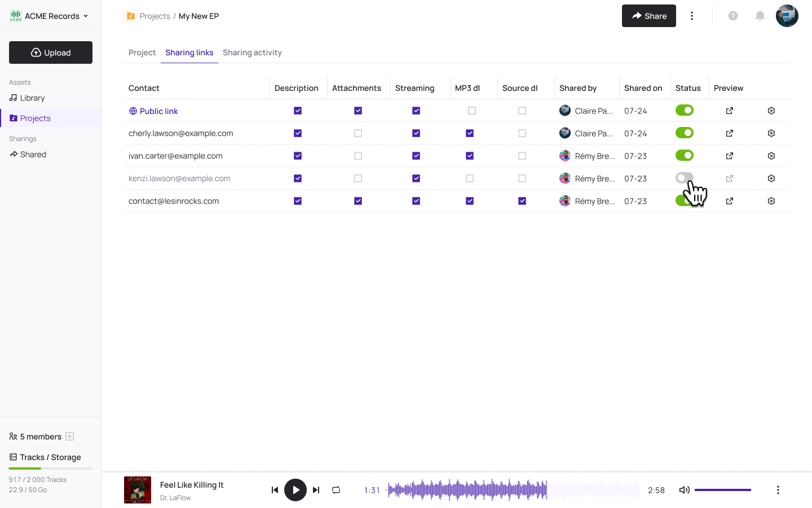This screenshot has height=508, width=812.
Task: Select the Sharing links tab
Action: pos(189,52)
